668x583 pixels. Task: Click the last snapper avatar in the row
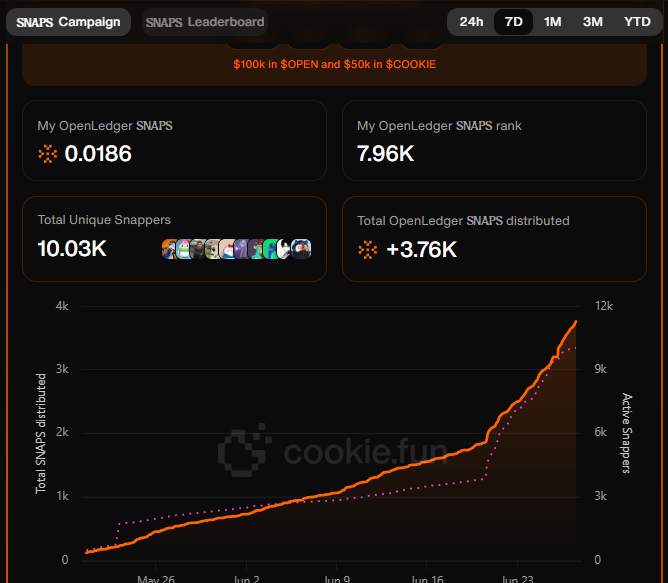point(301,249)
